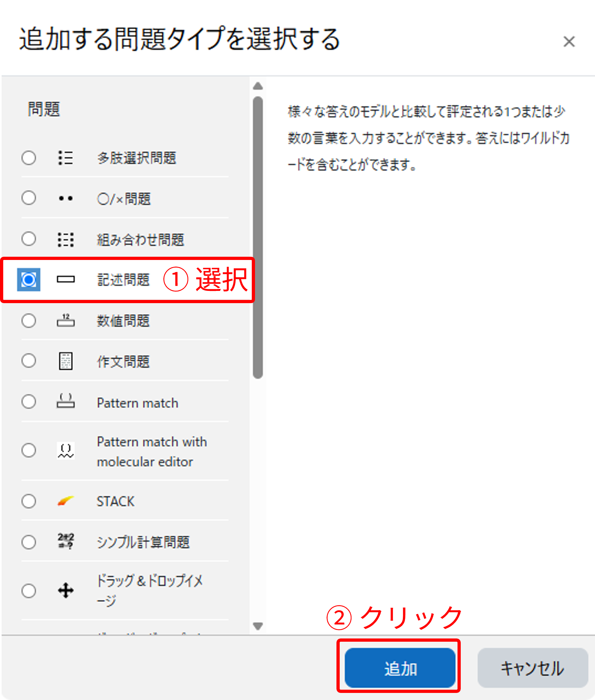The height and width of the screenshot is (700, 595).
Task: Click the dialog title 追加する問題タイプを選択する
Action: (x=179, y=39)
